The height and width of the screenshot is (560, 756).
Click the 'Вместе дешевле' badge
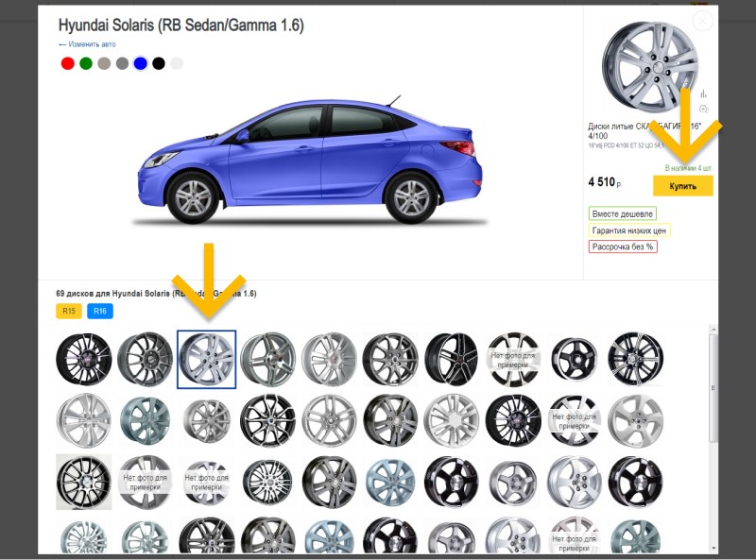click(621, 214)
